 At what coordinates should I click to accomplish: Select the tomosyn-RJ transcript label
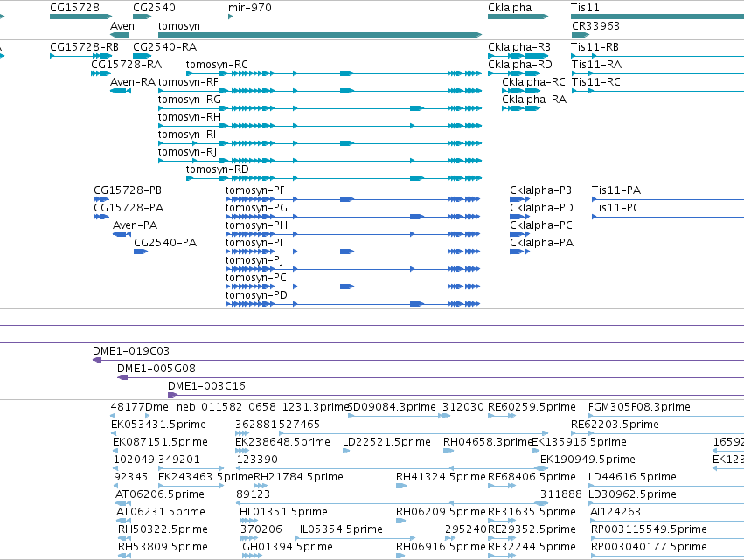point(187,152)
